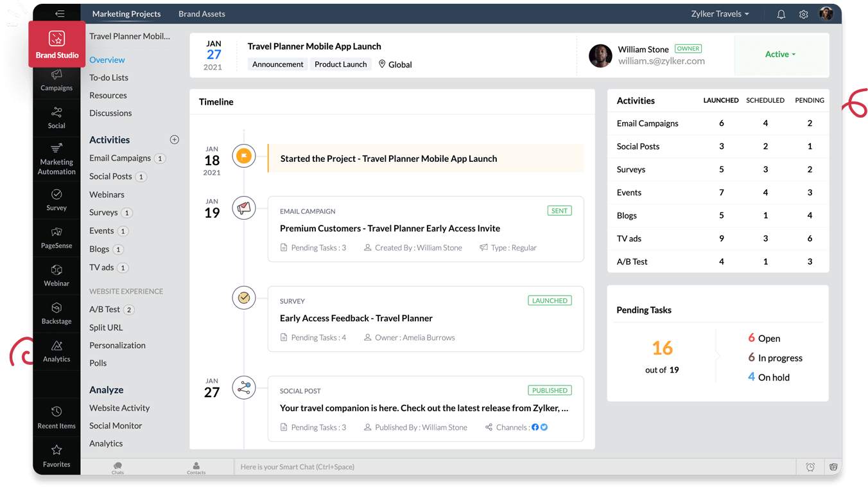The width and height of the screenshot is (868, 487).
Task: Open the Brand Studio app icon
Action: [56, 44]
